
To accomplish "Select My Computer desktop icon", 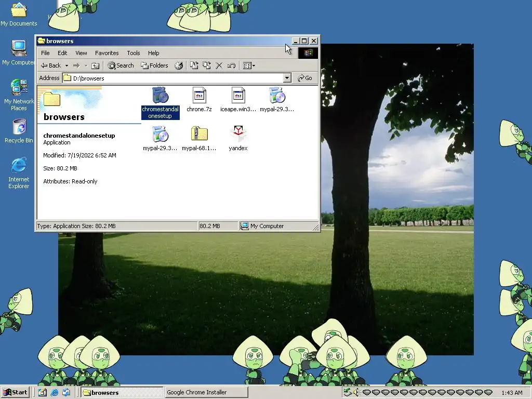I will click(x=19, y=53).
